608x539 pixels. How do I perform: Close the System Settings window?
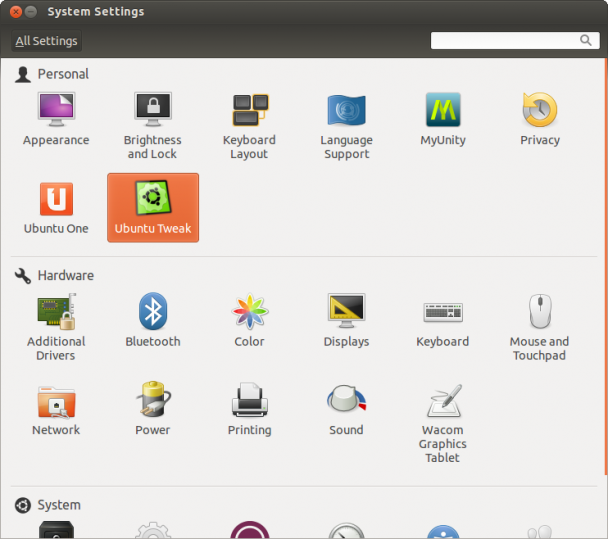pyautogui.click(x=16, y=12)
